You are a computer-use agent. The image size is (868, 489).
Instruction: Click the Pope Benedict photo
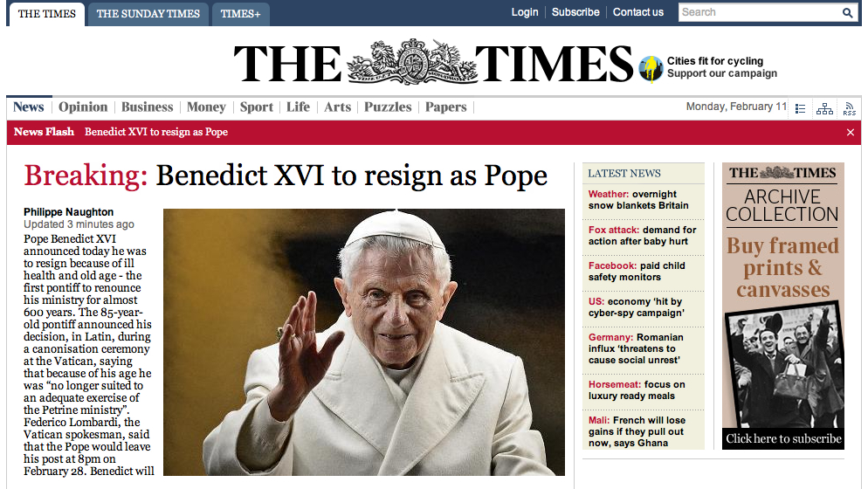363,341
